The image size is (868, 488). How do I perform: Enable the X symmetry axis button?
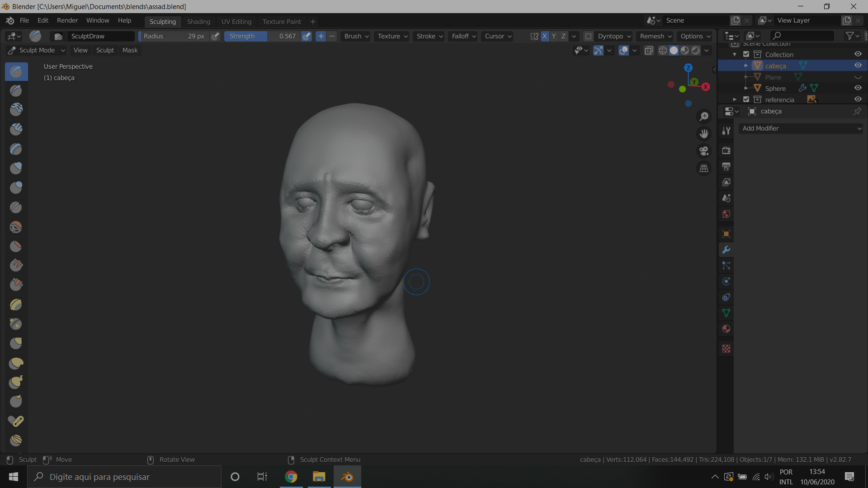point(545,36)
